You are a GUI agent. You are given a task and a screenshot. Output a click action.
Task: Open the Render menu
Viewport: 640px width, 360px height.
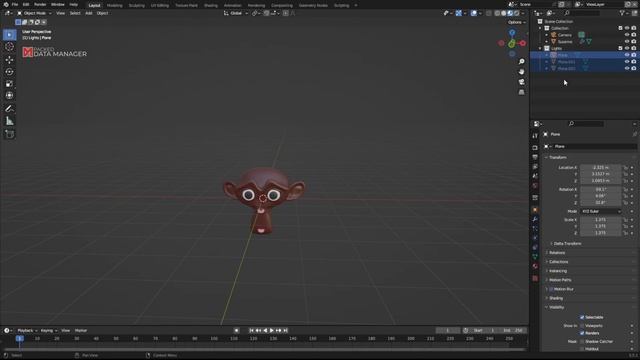pyautogui.click(x=40, y=4)
